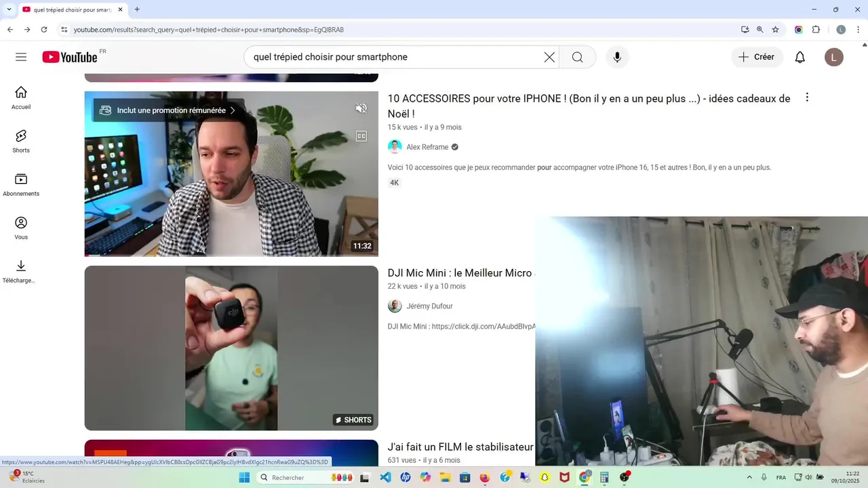868x488 pixels.
Task: Reload the page in Chrome
Action: click(44, 30)
